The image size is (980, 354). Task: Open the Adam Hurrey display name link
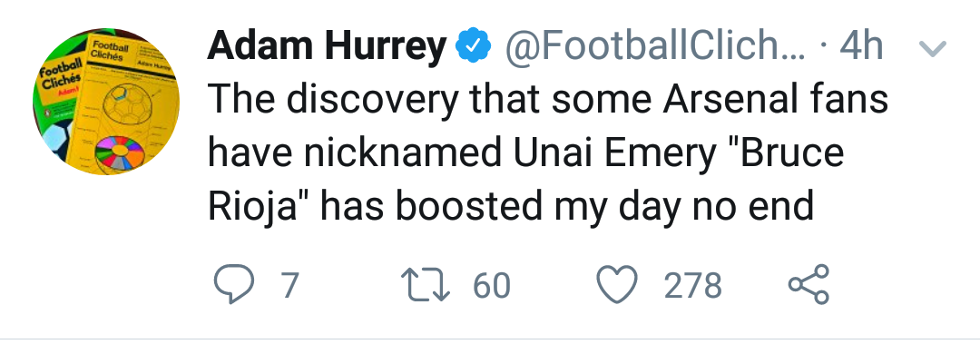[327, 46]
